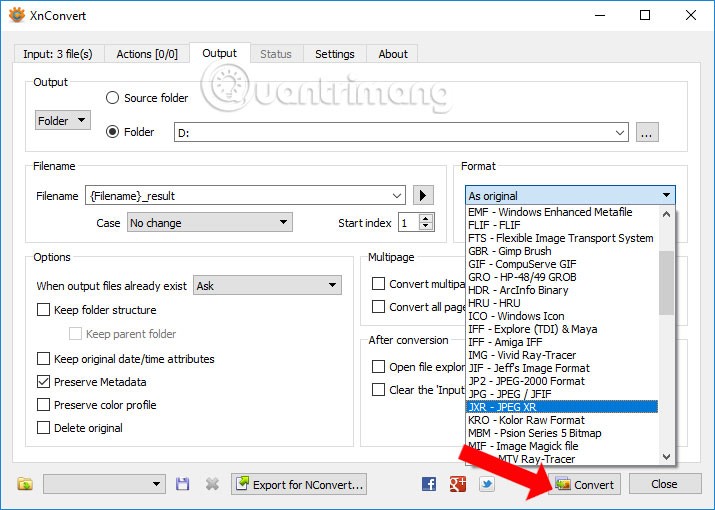Open the Actions [0/0] tab
This screenshot has height=510, width=715.
(x=147, y=54)
